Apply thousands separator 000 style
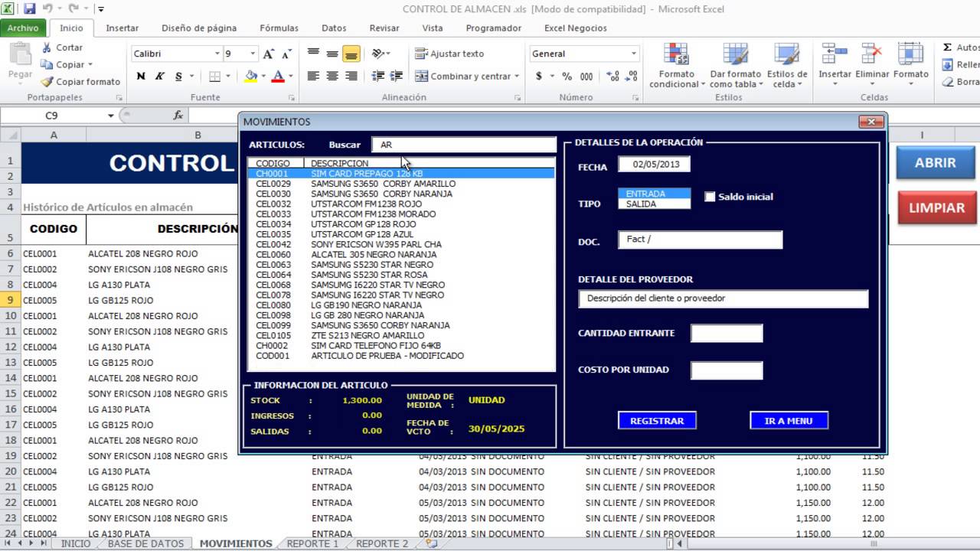The image size is (980, 551). 586,76
